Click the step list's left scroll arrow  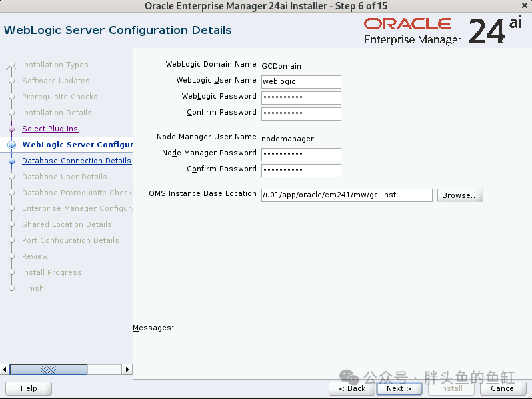5,369
